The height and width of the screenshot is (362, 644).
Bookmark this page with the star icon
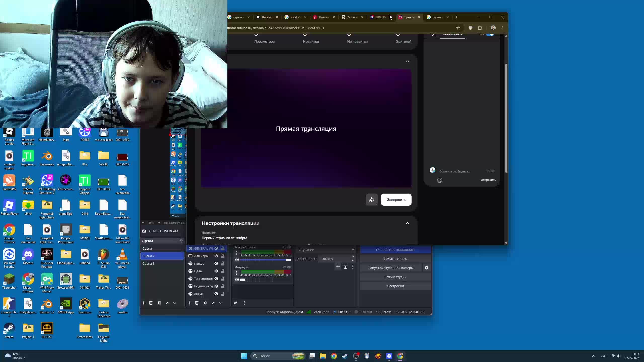coord(458,28)
